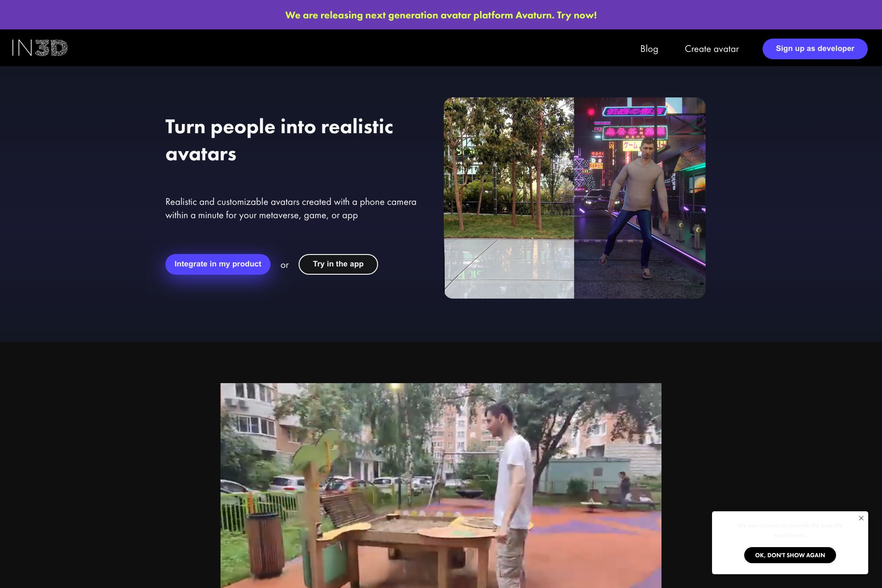Click the forest park half of hero image
This screenshot has height=588, width=882.
tap(509, 198)
